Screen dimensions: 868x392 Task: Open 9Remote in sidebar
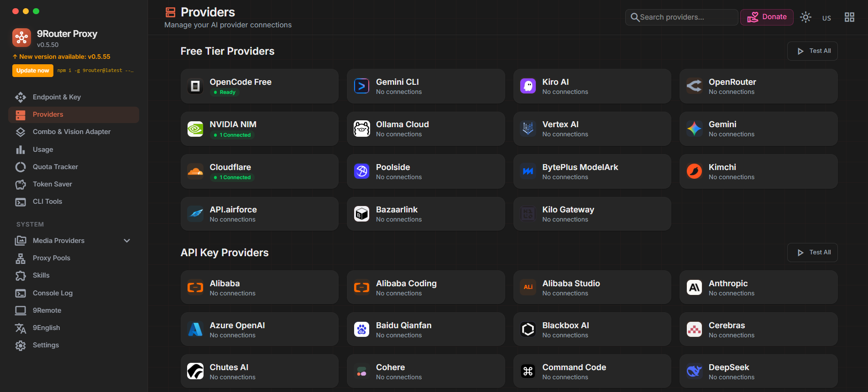pos(74,310)
